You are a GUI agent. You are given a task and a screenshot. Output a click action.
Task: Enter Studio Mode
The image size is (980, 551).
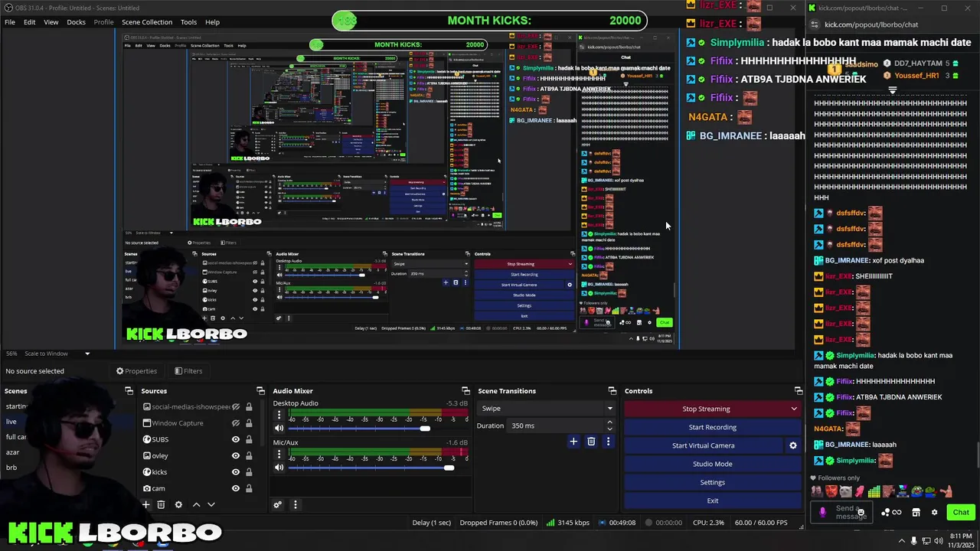click(x=712, y=464)
